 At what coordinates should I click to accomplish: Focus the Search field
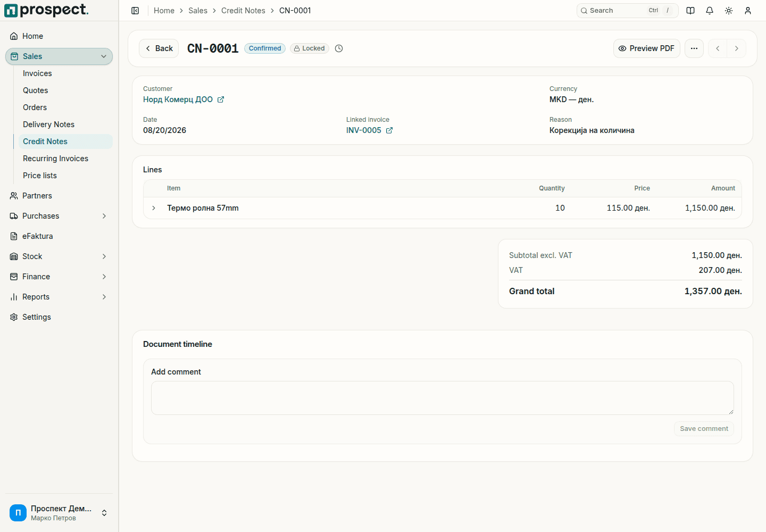pos(627,11)
